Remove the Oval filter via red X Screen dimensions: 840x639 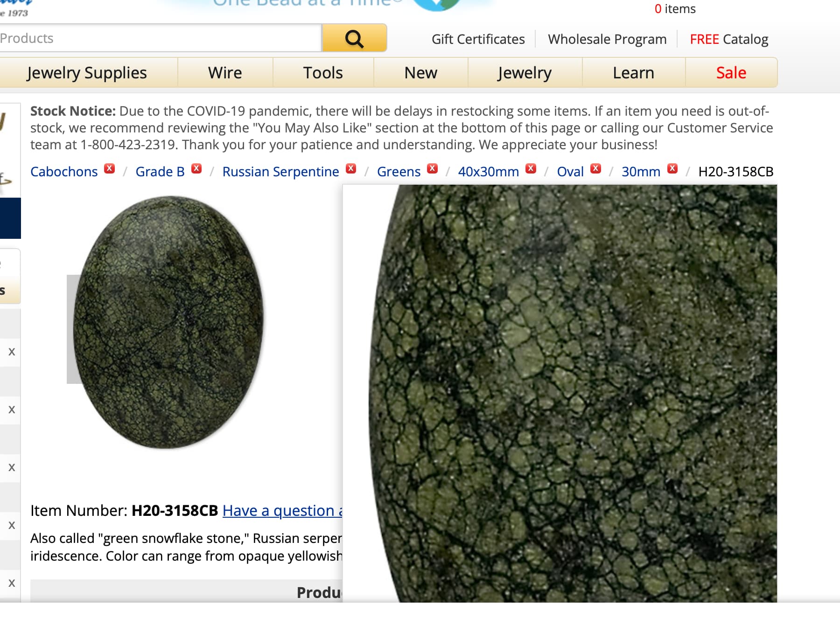(596, 169)
